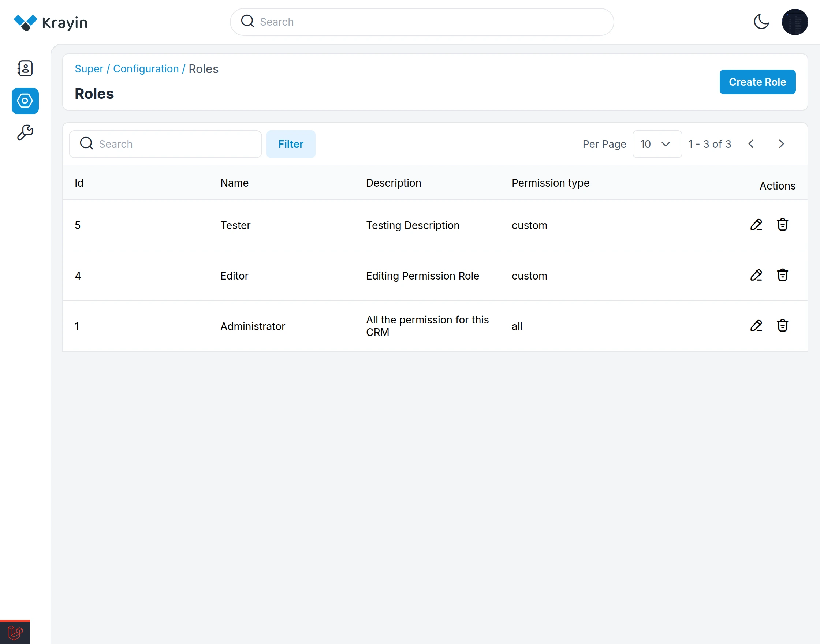Screen dimensions: 820x644
Task: Delete the Editor role
Action: click(782, 275)
